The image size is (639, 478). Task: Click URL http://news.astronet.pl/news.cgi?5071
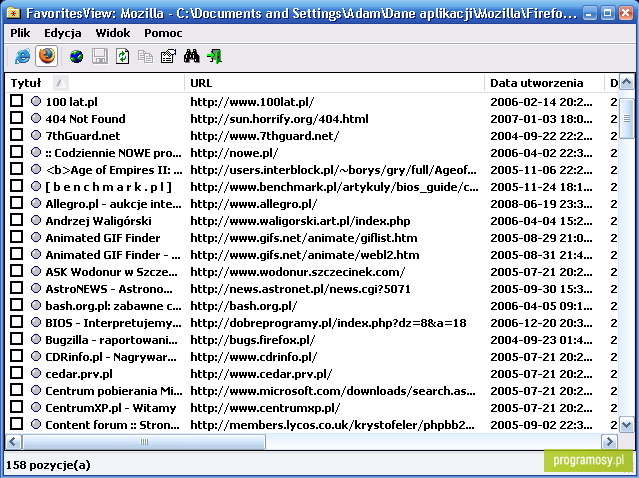pyautogui.click(x=300, y=289)
